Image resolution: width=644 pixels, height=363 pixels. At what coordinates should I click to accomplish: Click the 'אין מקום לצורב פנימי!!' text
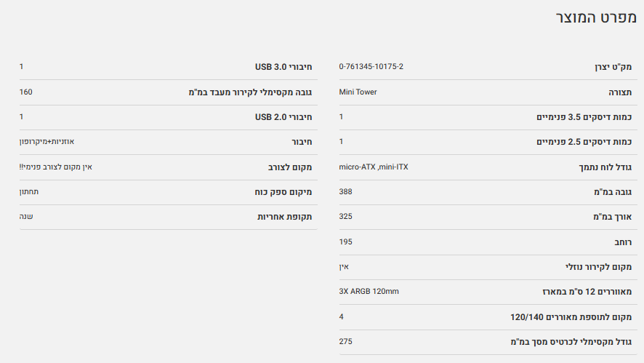[x=55, y=167]
